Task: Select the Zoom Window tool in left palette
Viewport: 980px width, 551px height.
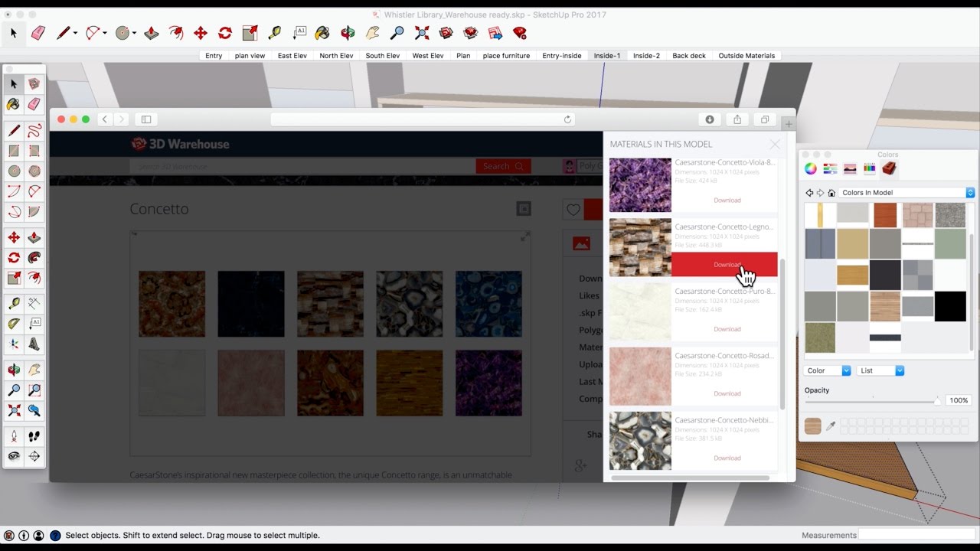Action: coord(34,390)
